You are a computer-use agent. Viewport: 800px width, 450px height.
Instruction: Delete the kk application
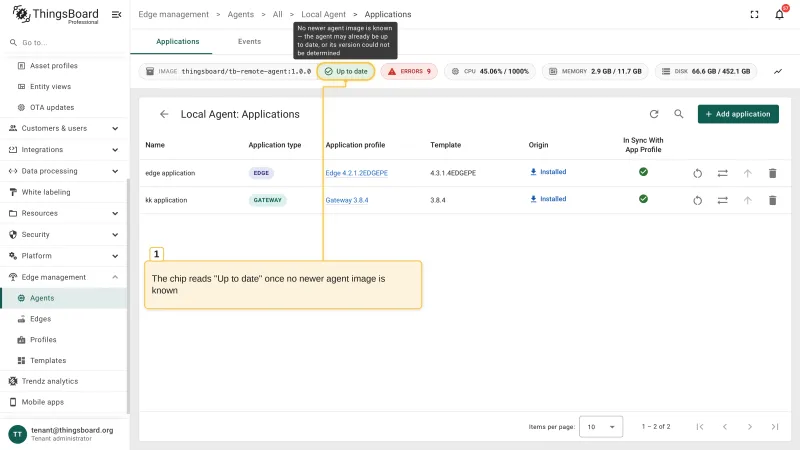pyautogui.click(x=772, y=201)
